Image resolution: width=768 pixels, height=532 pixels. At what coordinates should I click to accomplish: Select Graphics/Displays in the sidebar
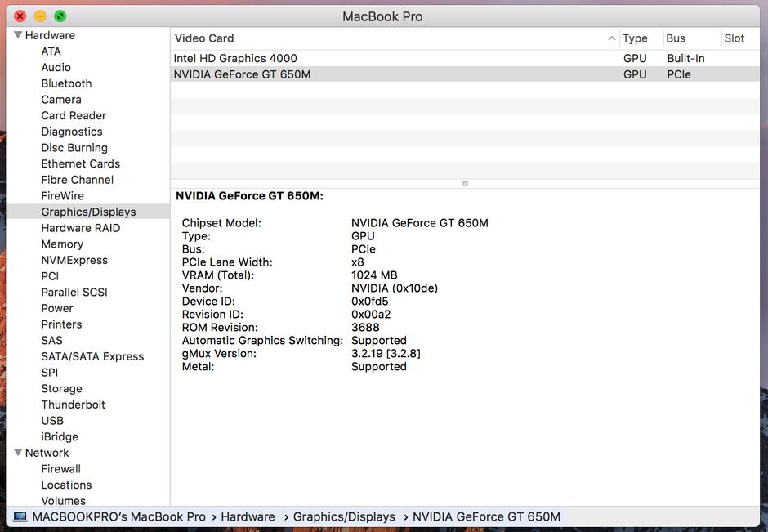tap(88, 212)
